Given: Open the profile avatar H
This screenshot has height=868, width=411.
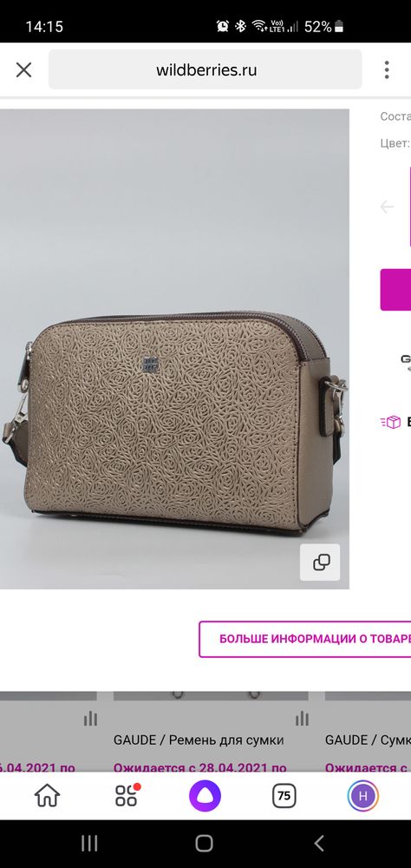Looking at the screenshot, I should click(x=362, y=796).
